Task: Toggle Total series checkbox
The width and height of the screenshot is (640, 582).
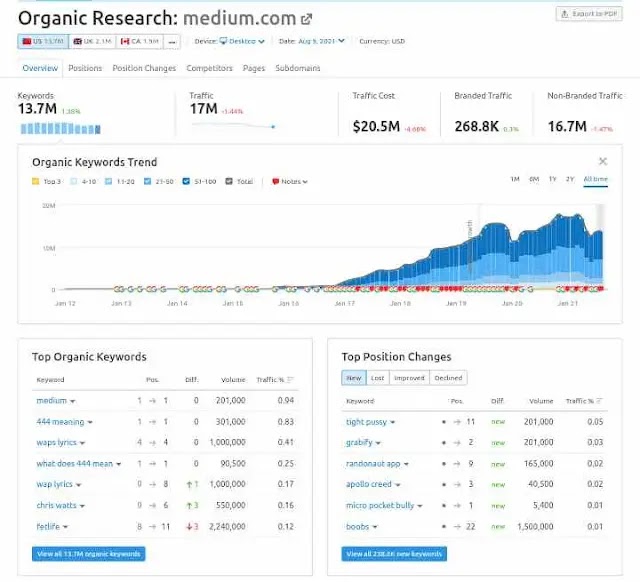Action: pos(229,181)
